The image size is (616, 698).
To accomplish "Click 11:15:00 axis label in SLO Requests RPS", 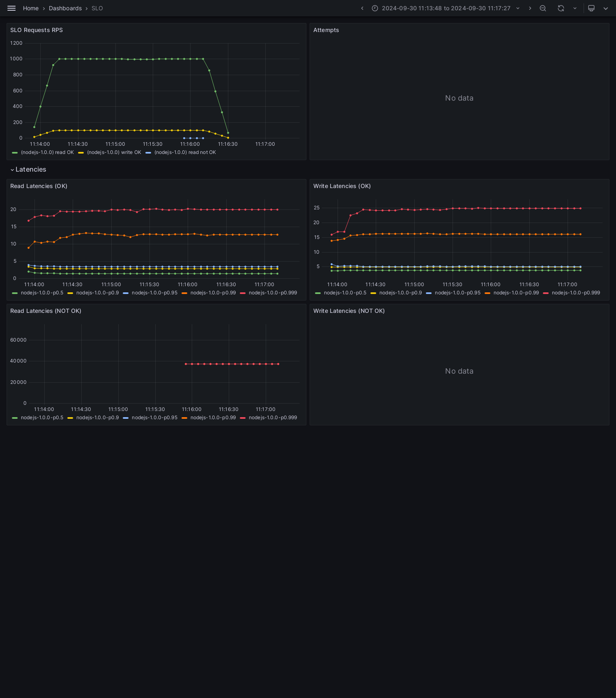I will pos(115,144).
